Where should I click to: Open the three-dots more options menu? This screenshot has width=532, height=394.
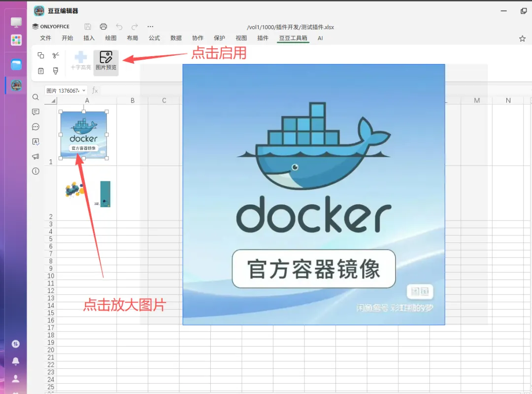coord(150,27)
